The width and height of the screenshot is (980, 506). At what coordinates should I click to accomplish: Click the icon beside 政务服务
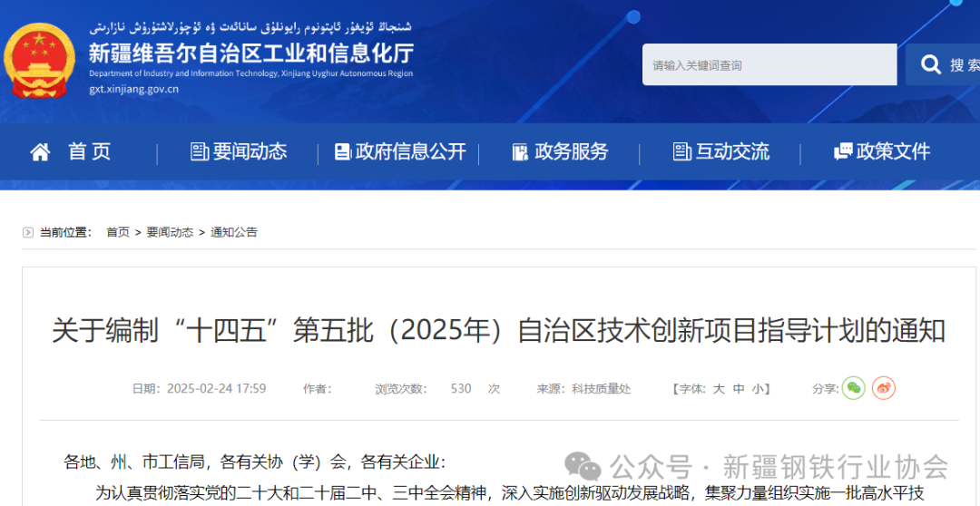pos(520,151)
